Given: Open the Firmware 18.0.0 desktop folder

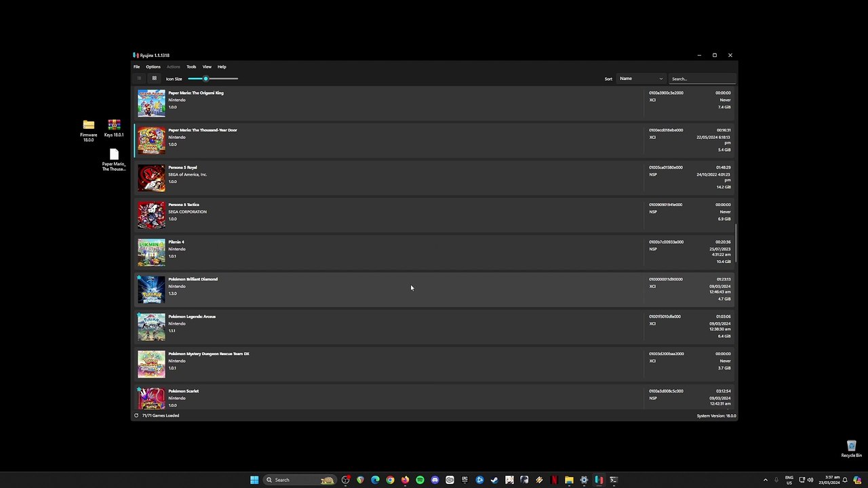Looking at the screenshot, I should pos(89,131).
